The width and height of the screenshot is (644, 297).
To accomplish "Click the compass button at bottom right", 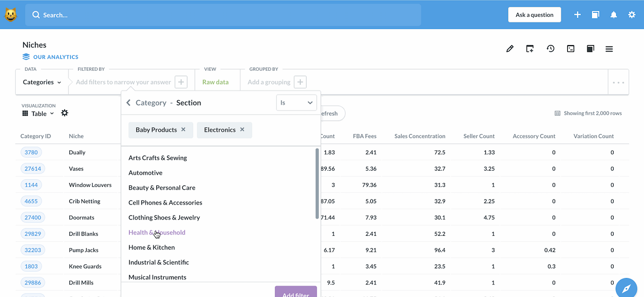I will (626, 288).
